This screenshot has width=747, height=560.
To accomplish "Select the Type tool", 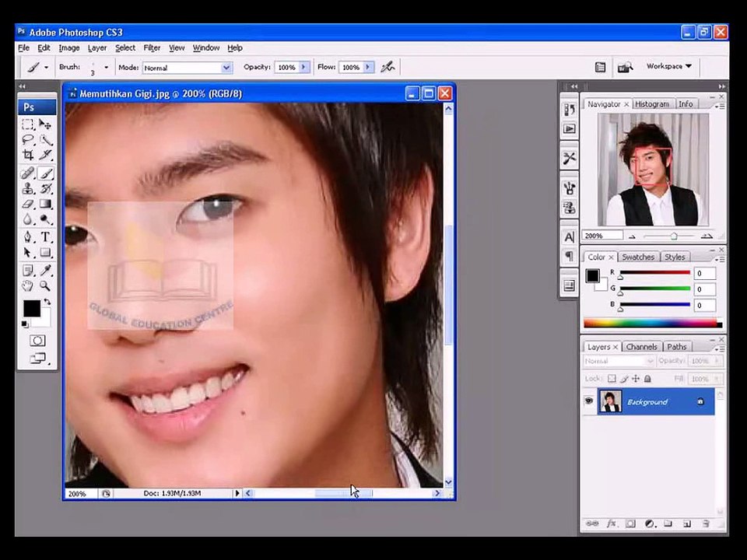I will (45, 236).
